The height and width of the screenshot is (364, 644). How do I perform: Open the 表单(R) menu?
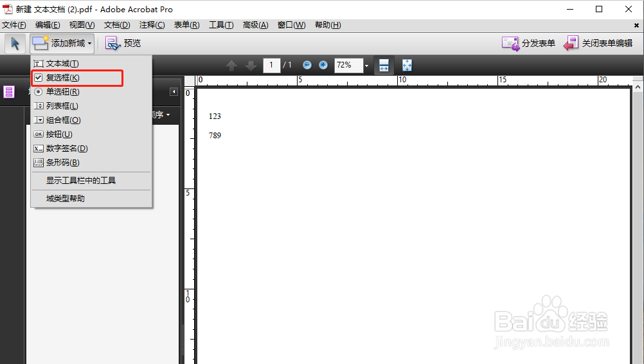click(x=186, y=25)
